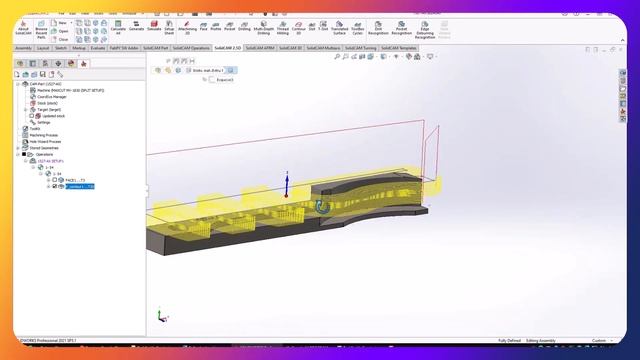Select the ToolBox Cycles tool
The height and width of the screenshot is (360, 640).
358,28
